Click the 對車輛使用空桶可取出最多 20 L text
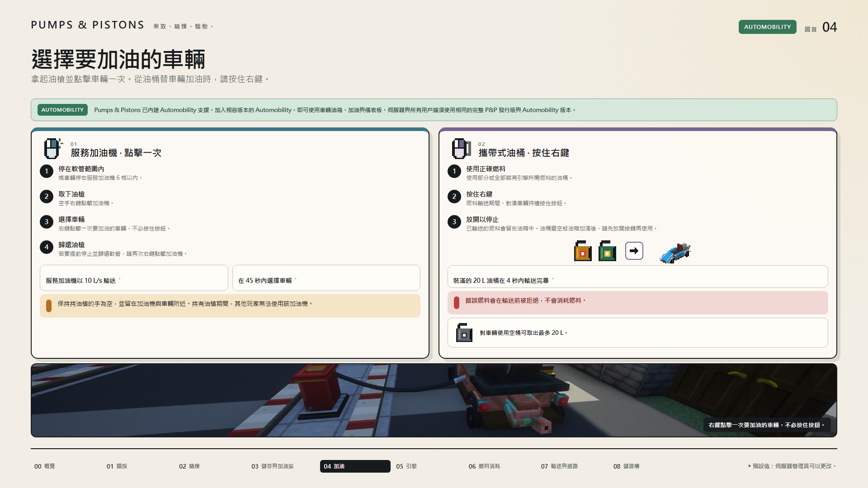 point(524,333)
